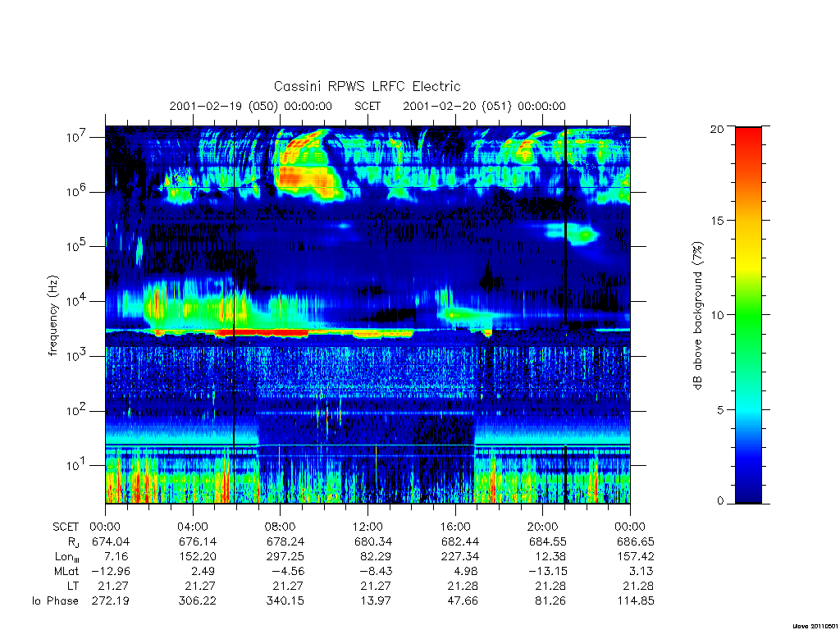
Task: Click Io Phase value '47.66'
Action: [463, 600]
